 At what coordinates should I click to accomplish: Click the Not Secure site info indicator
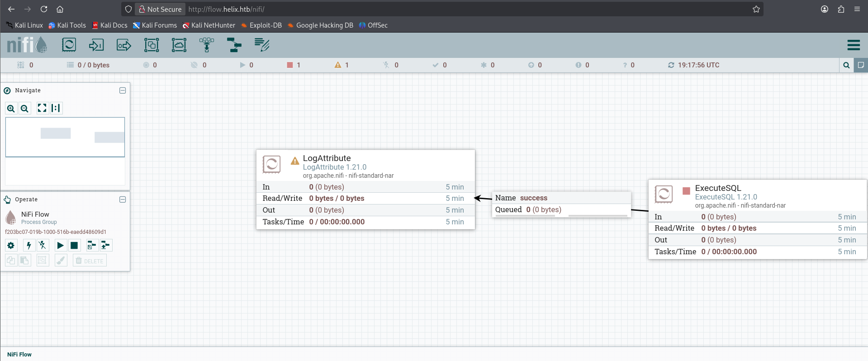pyautogui.click(x=160, y=9)
